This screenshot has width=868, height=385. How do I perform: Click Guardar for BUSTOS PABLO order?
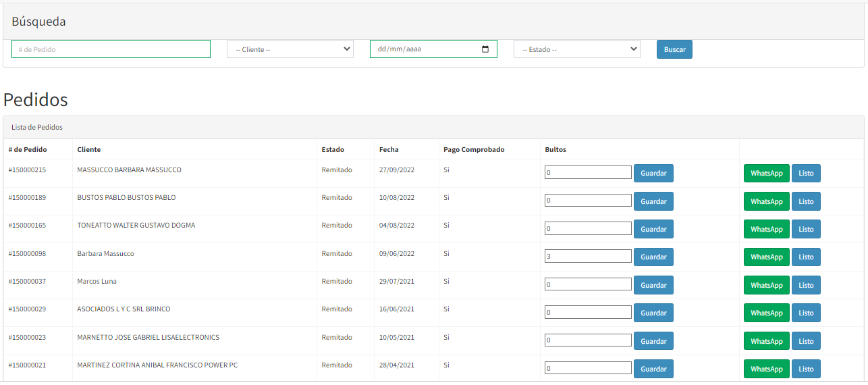[x=653, y=201]
